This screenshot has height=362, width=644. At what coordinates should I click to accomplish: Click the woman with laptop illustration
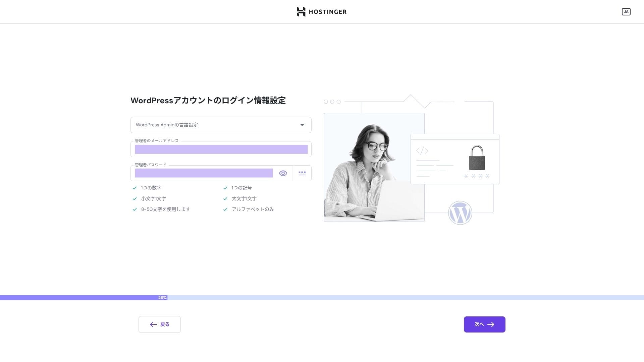click(374, 168)
